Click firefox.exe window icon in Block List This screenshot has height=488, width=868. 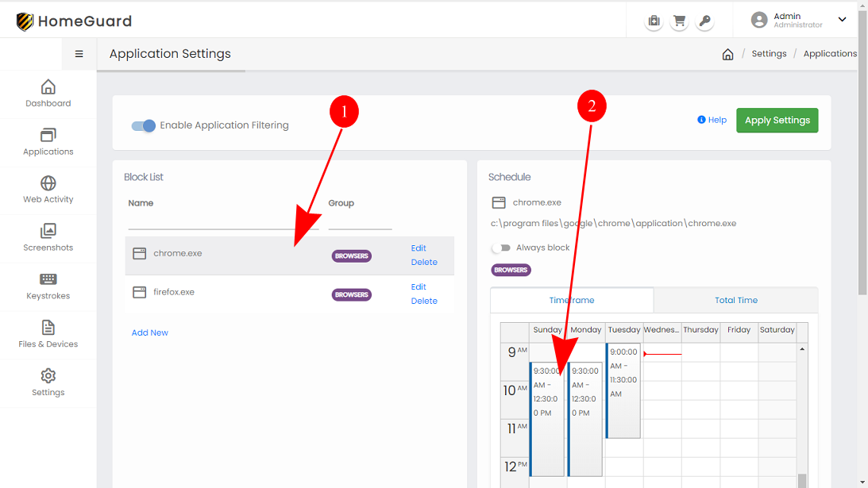click(140, 292)
